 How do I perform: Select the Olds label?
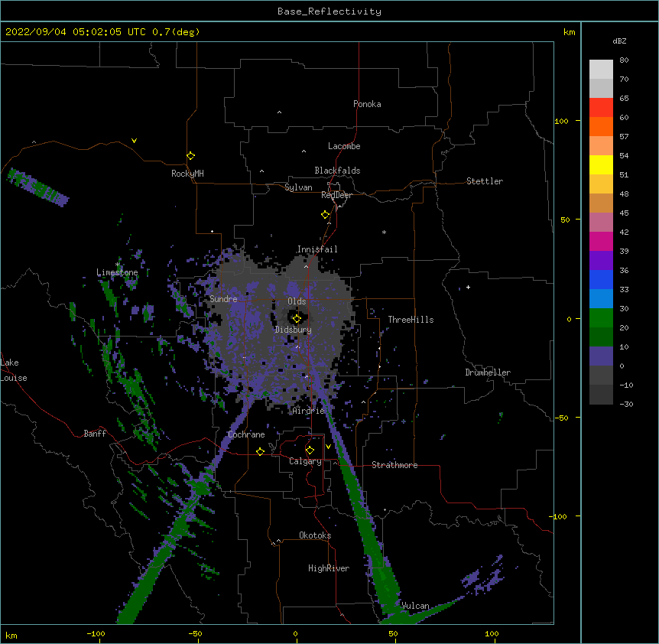click(x=297, y=301)
